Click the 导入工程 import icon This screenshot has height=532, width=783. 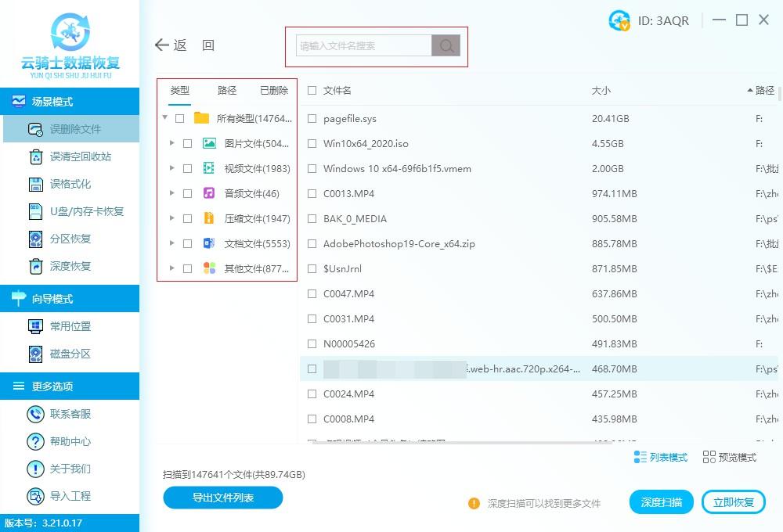point(35,497)
